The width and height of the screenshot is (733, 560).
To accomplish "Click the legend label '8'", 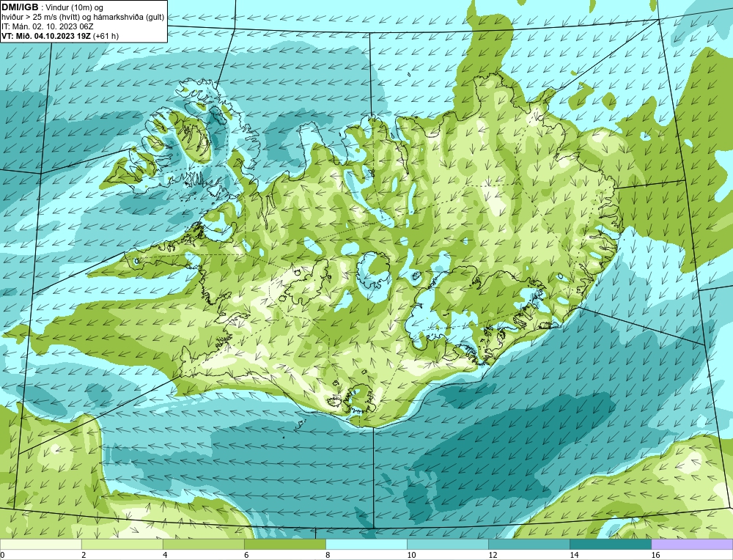I will pos(328,555).
